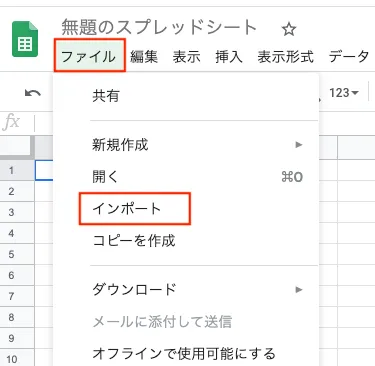Screen dimensions: 375x366
Task: Select row header 1
Action: (17, 170)
